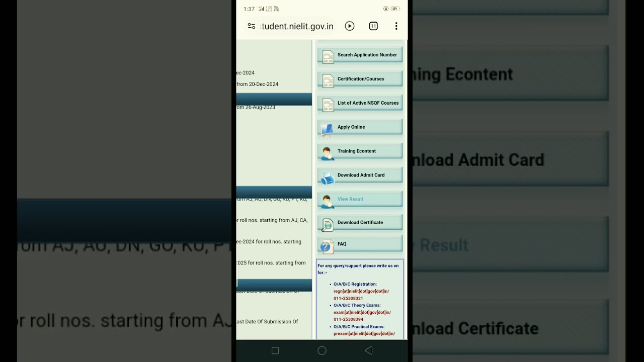Click the regn[at]nielit[dot]gov[dot]in registration email text
This screenshot has height=362, width=644.
tap(361, 291)
